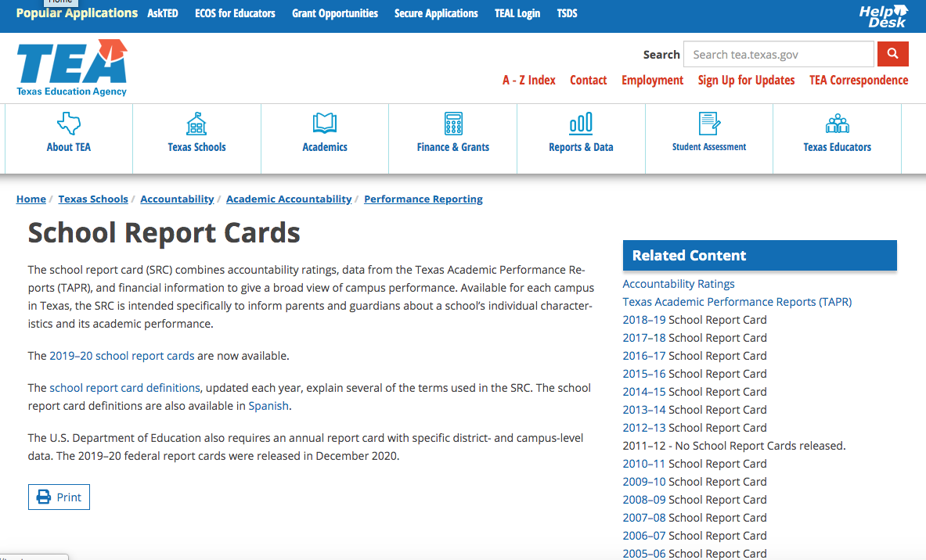
Task: Open school report card definitions link
Action: pyautogui.click(x=124, y=388)
